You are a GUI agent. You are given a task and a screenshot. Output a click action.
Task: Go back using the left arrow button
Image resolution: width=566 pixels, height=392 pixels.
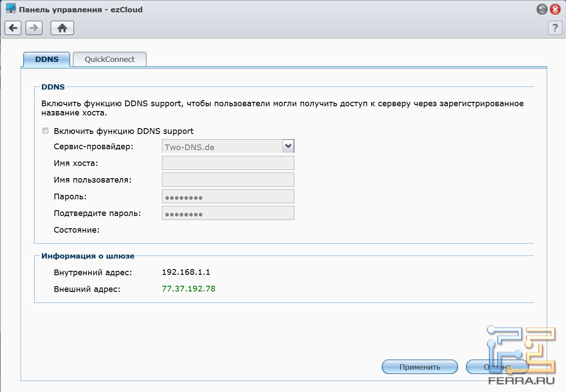13,28
